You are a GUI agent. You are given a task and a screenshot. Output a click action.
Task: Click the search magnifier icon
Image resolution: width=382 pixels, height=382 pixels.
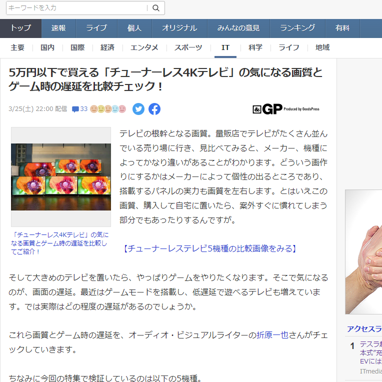pos(156,8)
